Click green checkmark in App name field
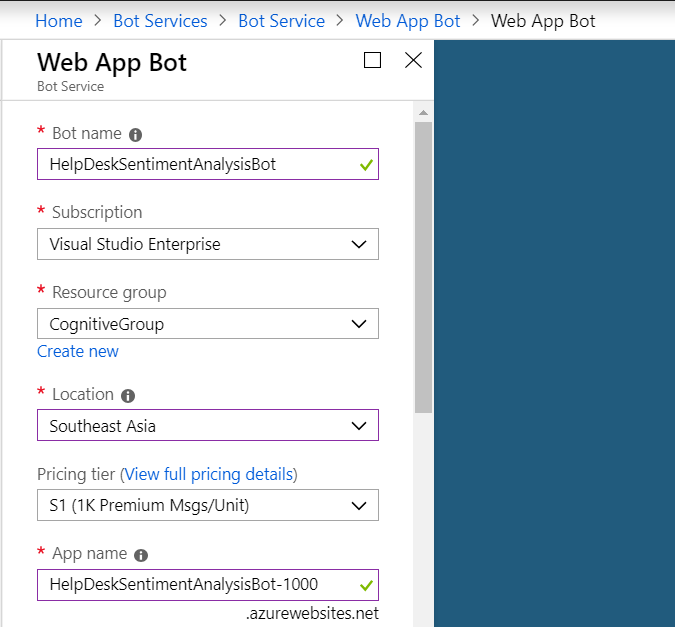The image size is (675, 627). [x=366, y=585]
